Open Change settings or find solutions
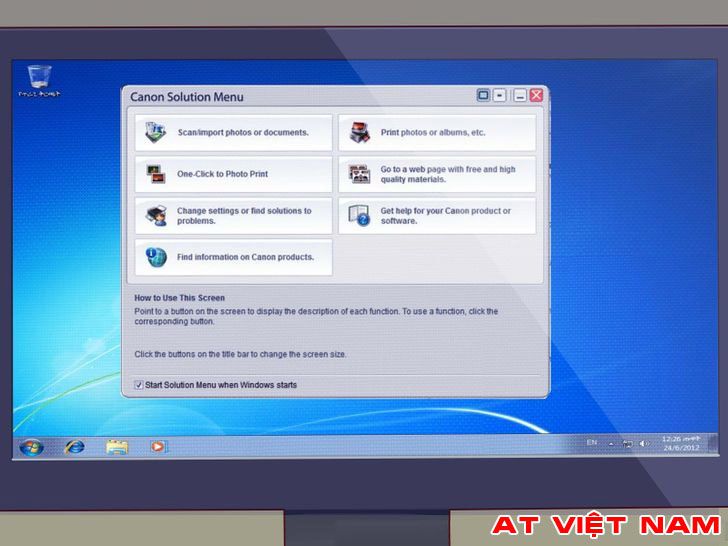Screen dimensions: 728x546 tap(234, 216)
